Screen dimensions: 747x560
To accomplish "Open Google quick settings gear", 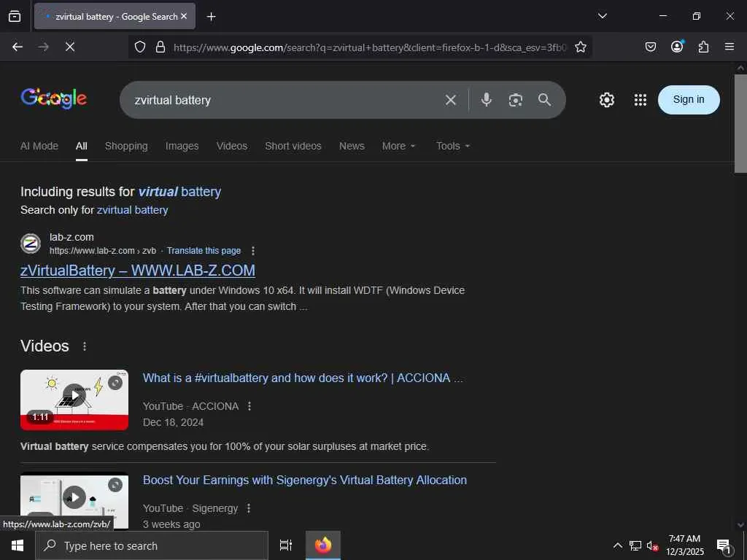I will tap(606, 100).
